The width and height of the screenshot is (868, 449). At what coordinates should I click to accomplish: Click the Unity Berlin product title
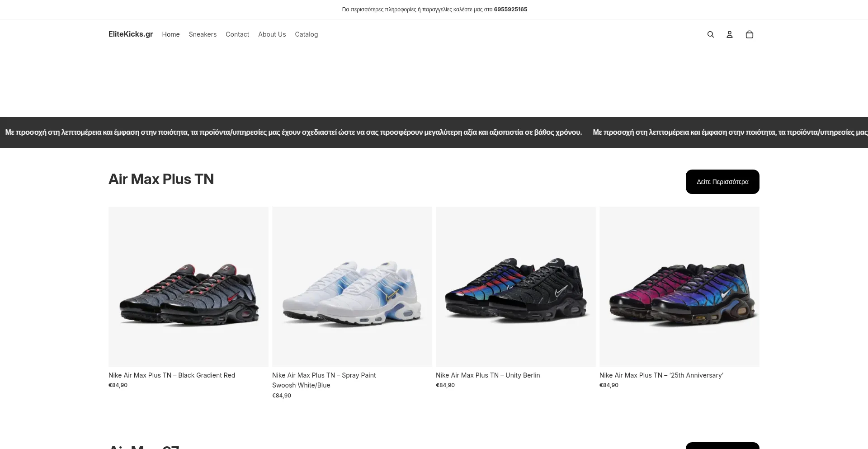(x=488, y=375)
